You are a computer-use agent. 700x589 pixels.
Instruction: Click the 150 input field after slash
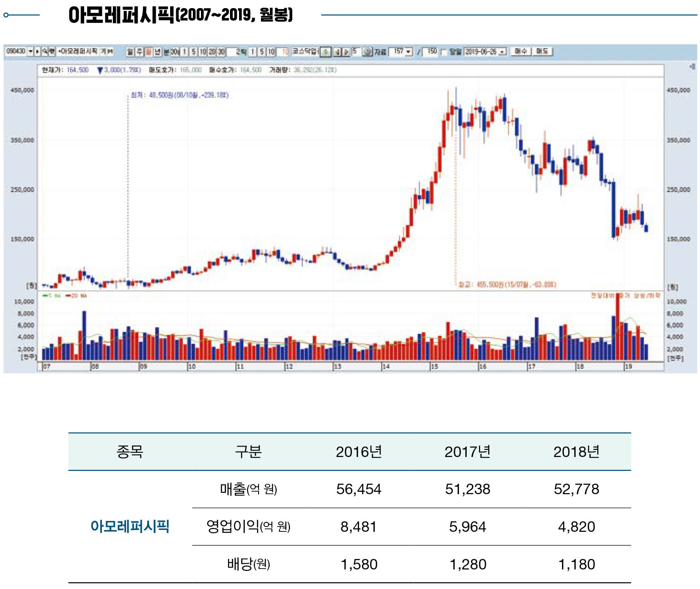coord(431,51)
